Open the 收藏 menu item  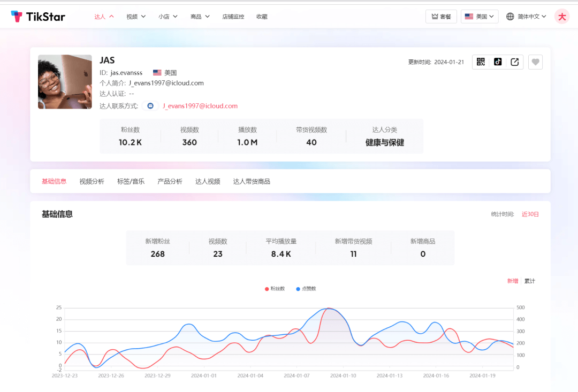(x=262, y=17)
